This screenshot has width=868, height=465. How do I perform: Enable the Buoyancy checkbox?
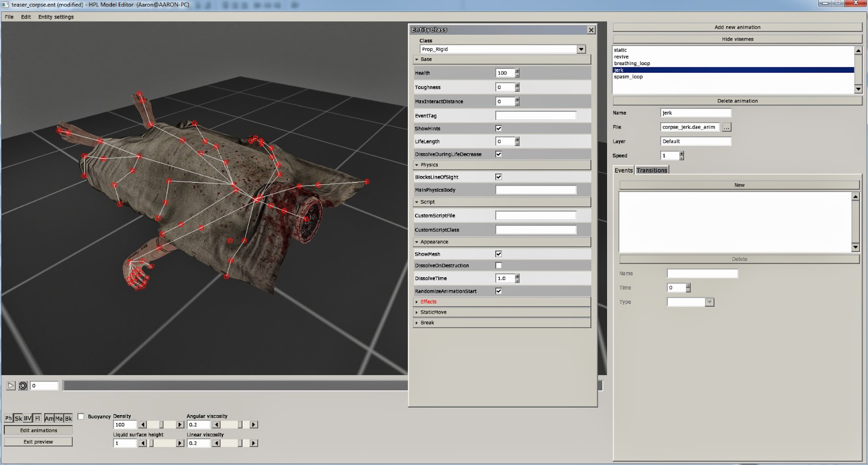pyautogui.click(x=81, y=417)
